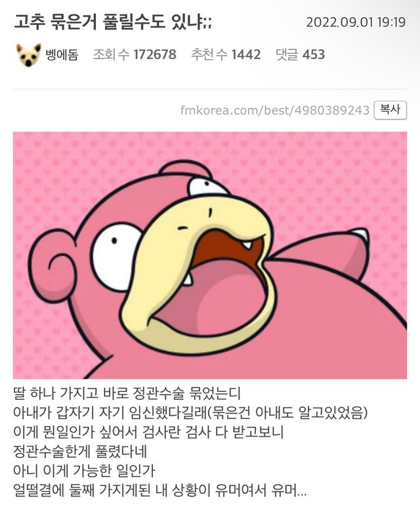Expand the truncated text ellipsis after 유머
The height and width of the screenshot is (509, 420).
(302, 493)
